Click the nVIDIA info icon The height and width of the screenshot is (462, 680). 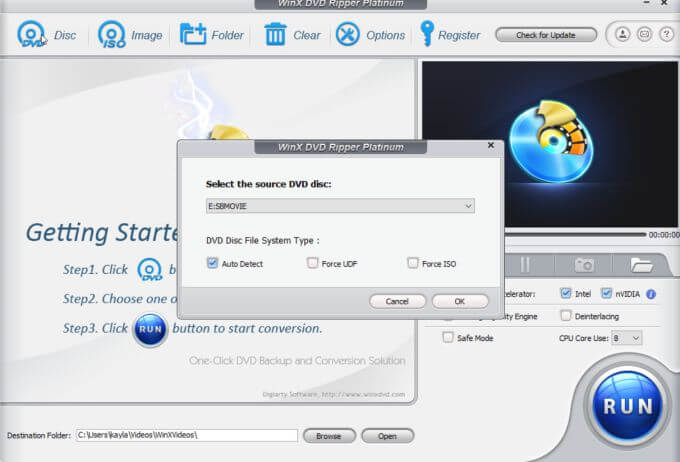(651, 294)
